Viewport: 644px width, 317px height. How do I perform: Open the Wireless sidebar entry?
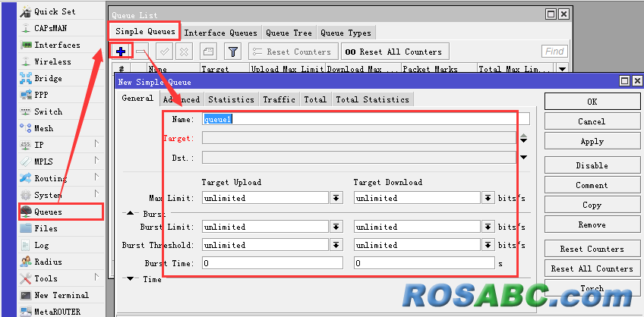tap(52, 62)
